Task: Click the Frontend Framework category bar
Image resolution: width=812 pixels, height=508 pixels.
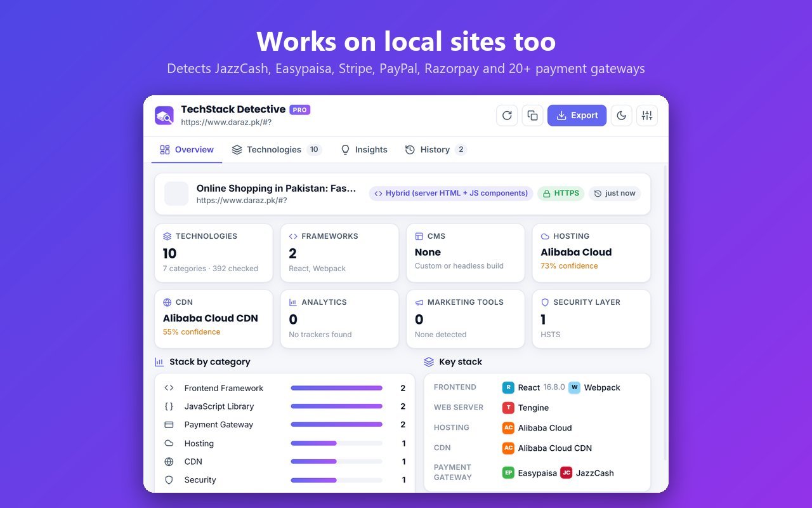Action: pos(337,388)
